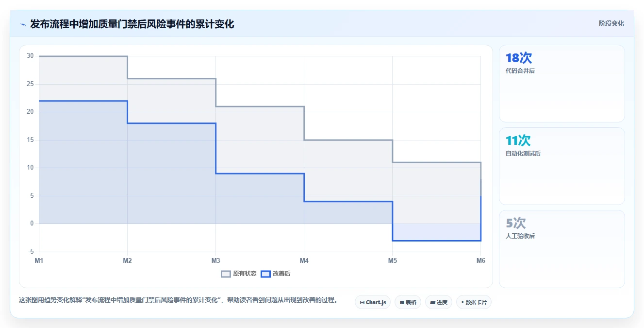Viewport: 644px width, 328px height.
Task: Click the 进度 tag
Action: point(439,302)
